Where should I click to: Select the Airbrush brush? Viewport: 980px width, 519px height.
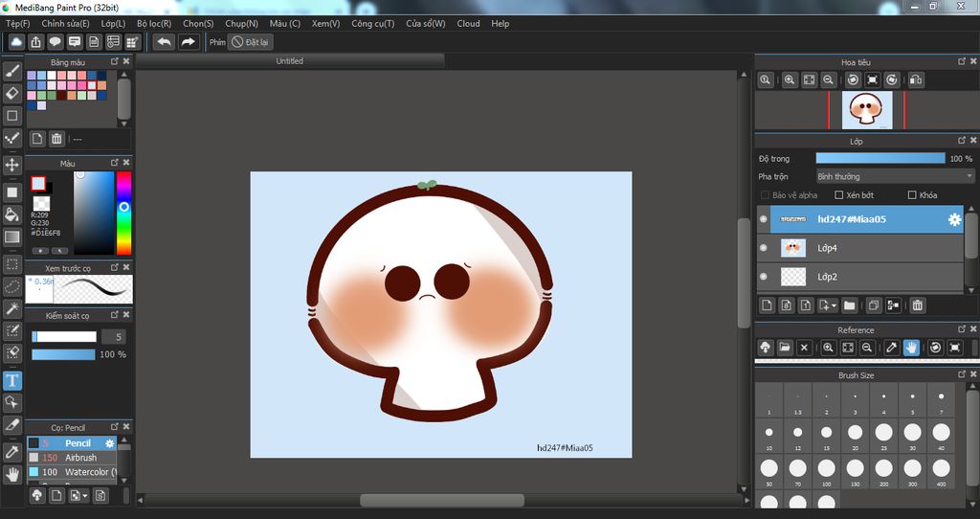pyautogui.click(x=71, y=458)
